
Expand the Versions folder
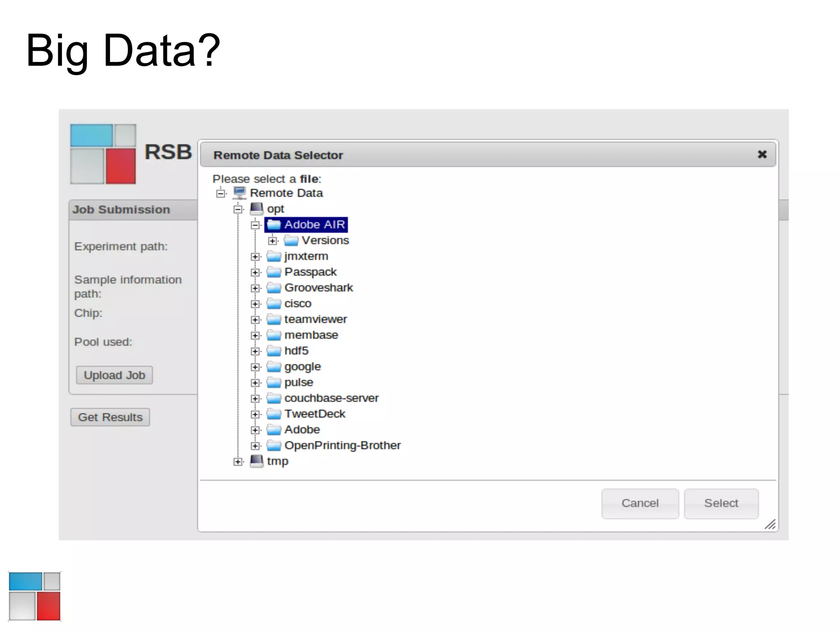[x=272, y=241]
